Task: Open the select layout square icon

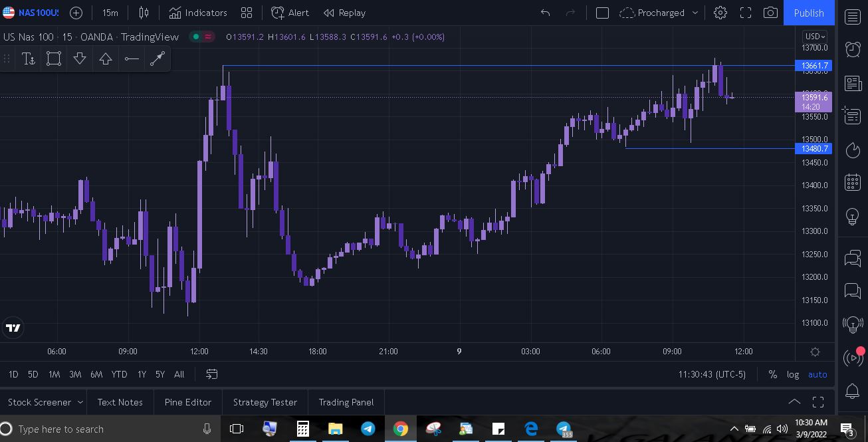Action: point(602,13)
